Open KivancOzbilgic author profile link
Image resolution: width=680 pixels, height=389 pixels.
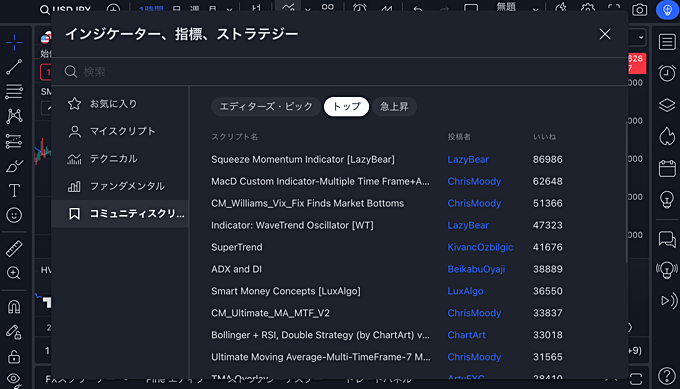pos(480,247)
